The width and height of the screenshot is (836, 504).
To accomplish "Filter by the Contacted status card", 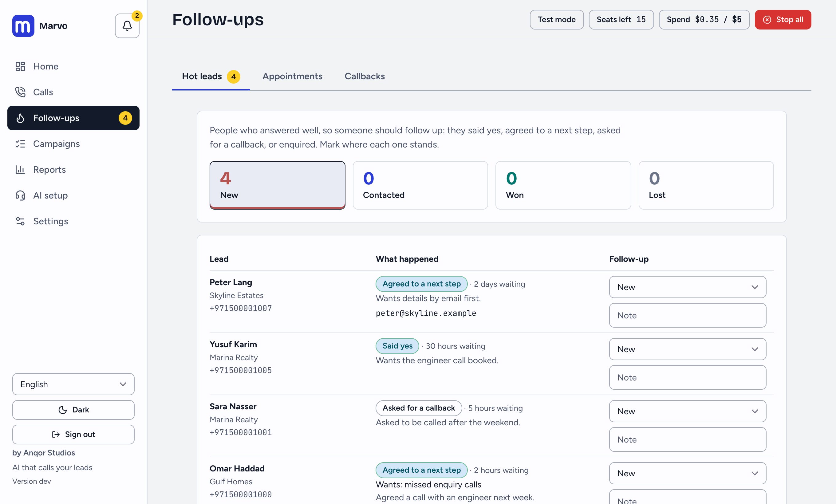I will point(420,185).
